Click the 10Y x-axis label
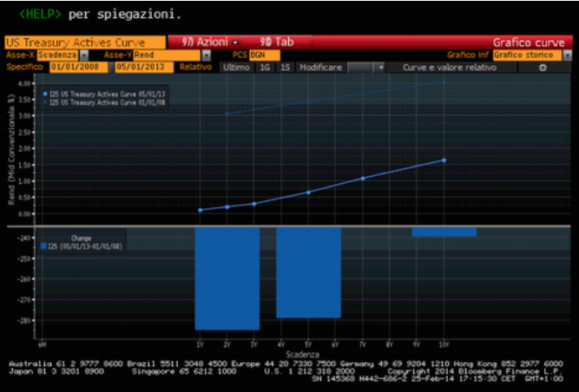This screenshot has width=579, height=392. pos(444,345)
